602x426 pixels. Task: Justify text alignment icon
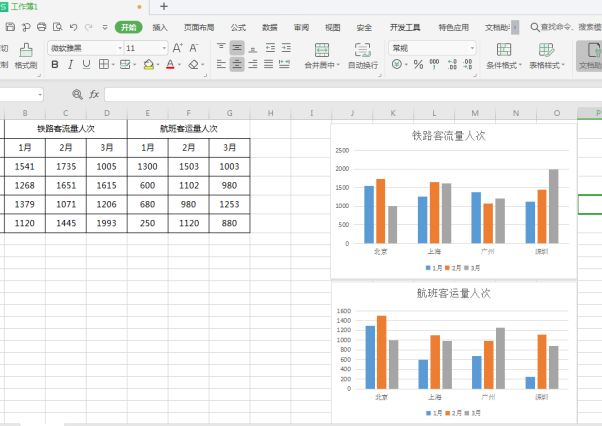point(268,64)
